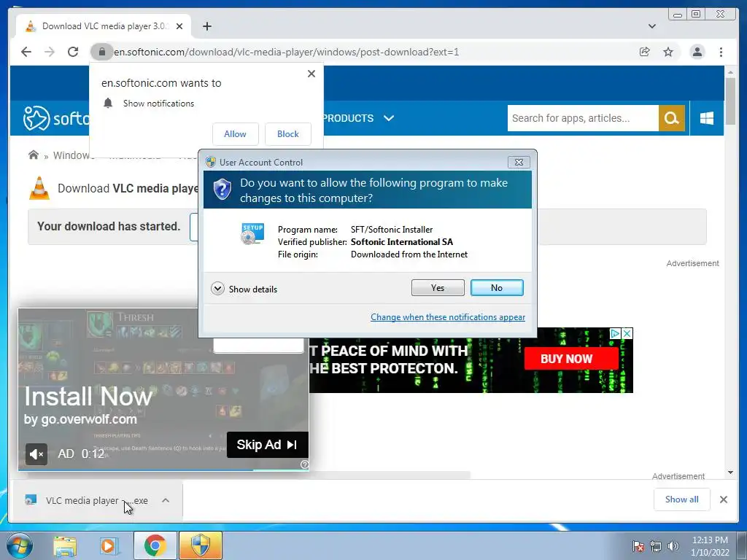Switch to the Download VLC media player tab

pos(104,26)
